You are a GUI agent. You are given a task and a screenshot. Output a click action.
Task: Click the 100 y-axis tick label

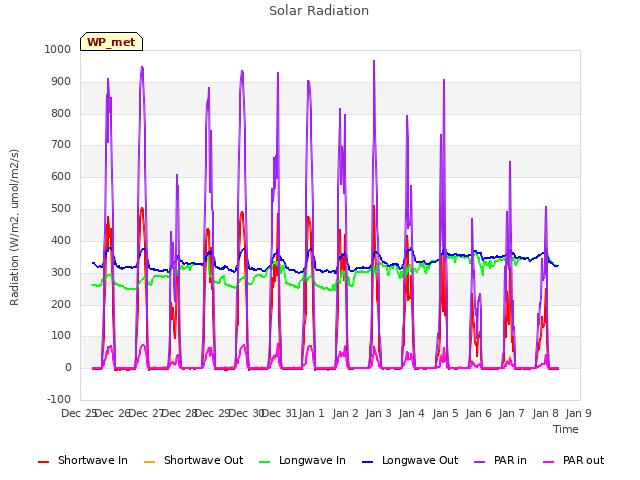point(61,336)
